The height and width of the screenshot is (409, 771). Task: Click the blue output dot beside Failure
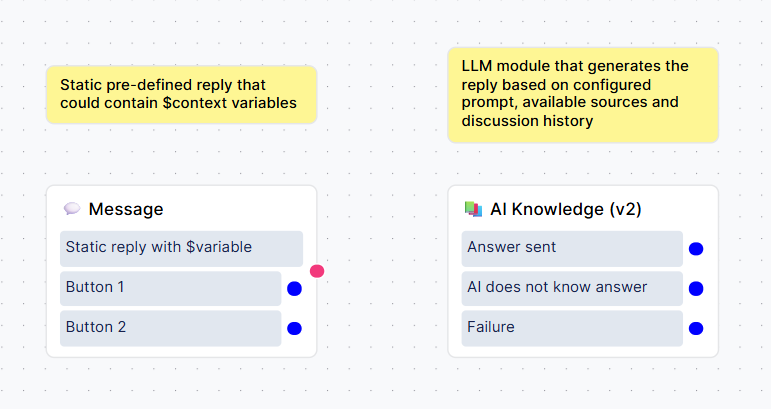pos(696,328)
